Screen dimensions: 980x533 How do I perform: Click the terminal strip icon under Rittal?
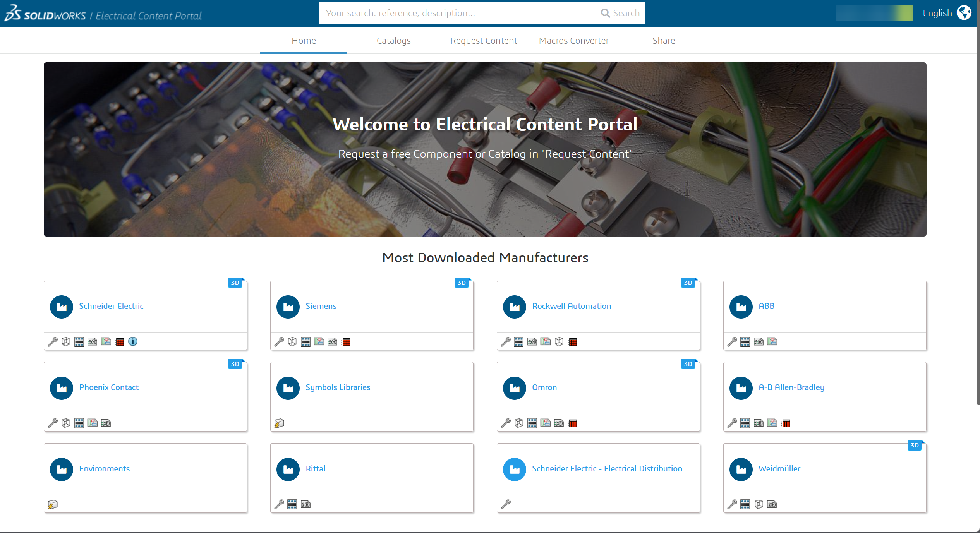click(x=292, y=504)
